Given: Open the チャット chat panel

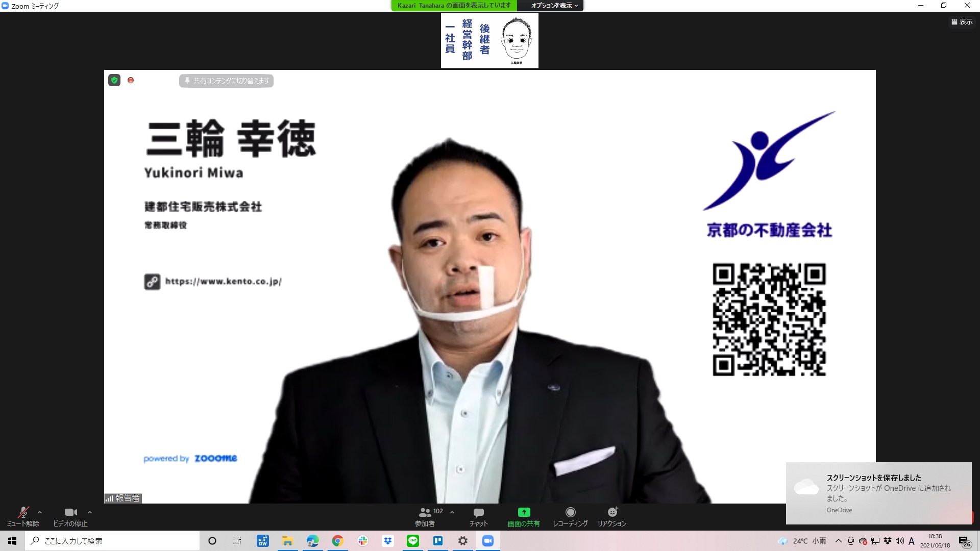Looking at the screenshot, I should pyautogui.click(x=479, y=516).
